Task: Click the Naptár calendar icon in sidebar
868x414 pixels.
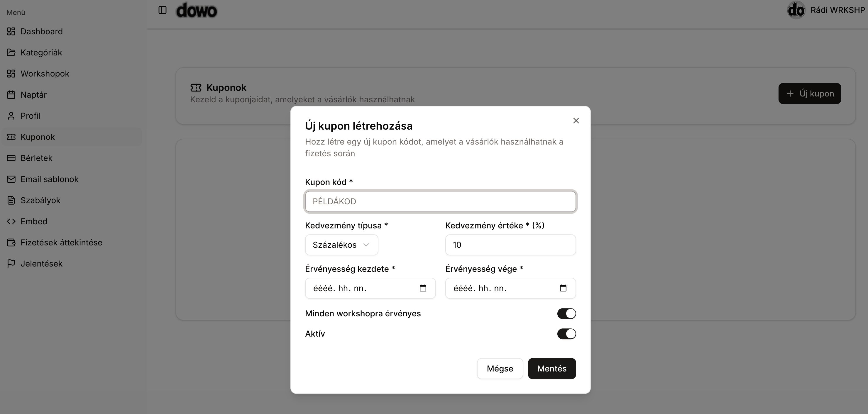Action: (x=11, y=95)
